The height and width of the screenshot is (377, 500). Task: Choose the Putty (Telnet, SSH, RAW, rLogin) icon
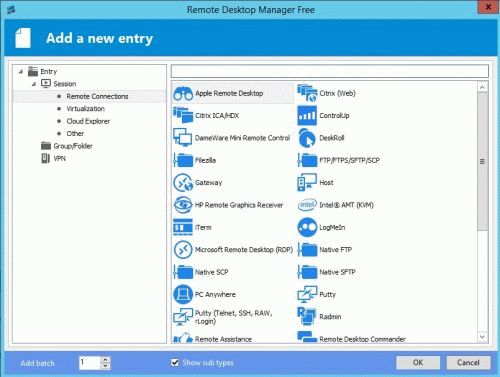click(183, 317)
